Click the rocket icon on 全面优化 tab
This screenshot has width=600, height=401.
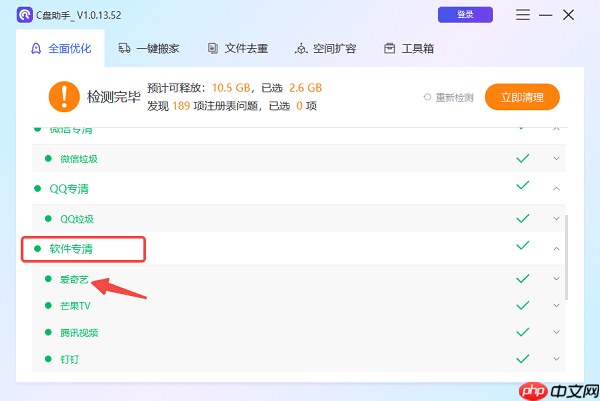coord(36,49)
